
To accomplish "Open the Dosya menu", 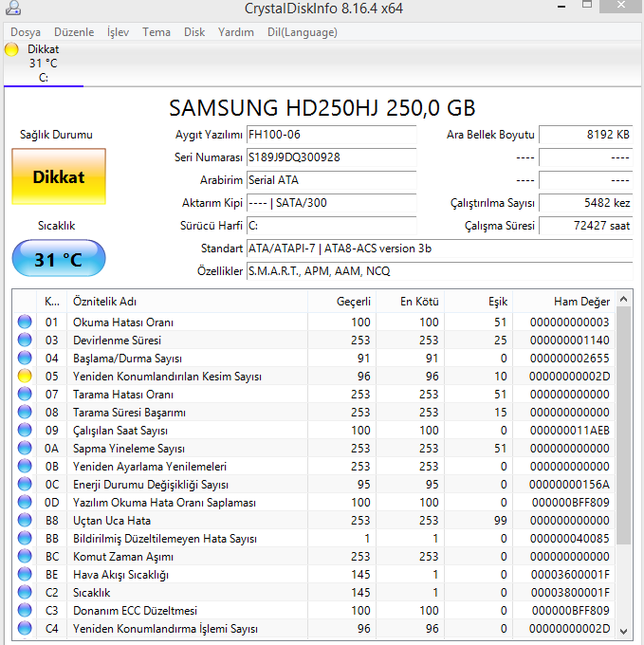I will click(26, 32).
